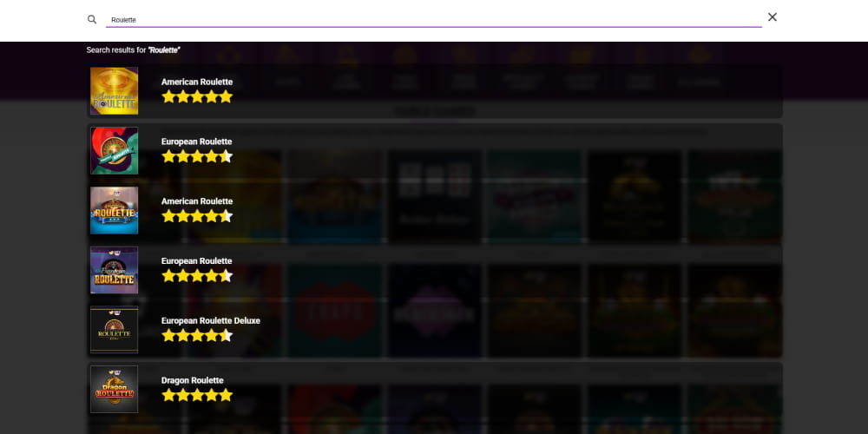Click the magnifying glass search icon

point(92,19)
